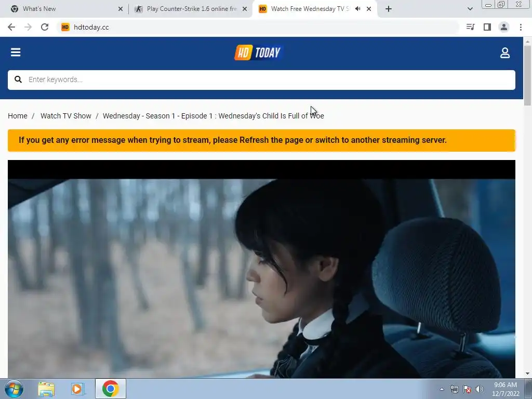This screenshot has width=532, height=399.
Task: Click the hdtoday.cc address bar
Action: click(x=258, y=27)
